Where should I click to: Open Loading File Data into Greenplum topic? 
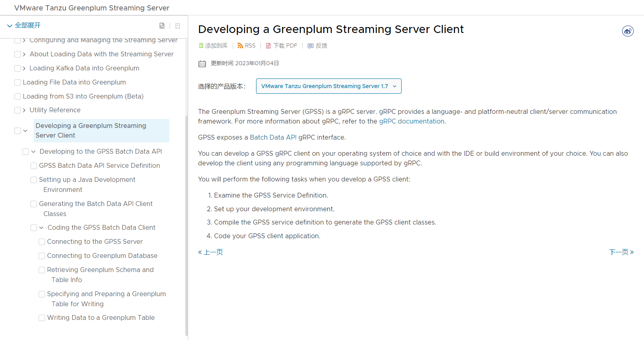(74, 82)
